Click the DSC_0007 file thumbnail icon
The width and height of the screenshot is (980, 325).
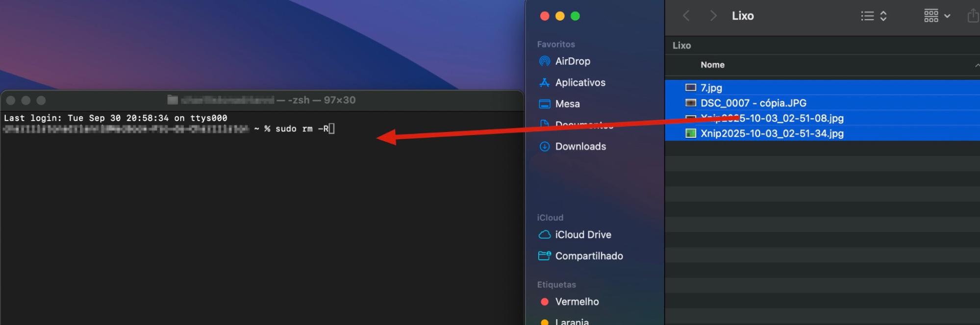[x=691, y=103]
